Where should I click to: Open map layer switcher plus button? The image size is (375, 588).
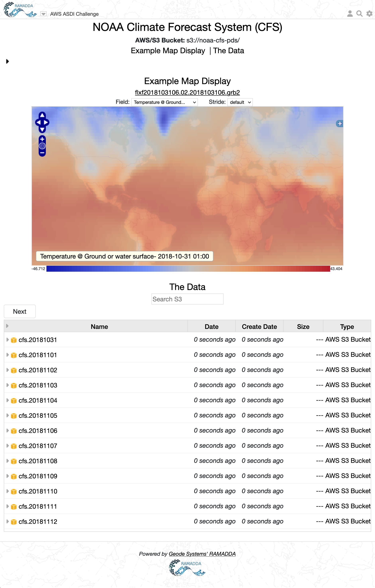pyautogui.click(x=339, y=124)
